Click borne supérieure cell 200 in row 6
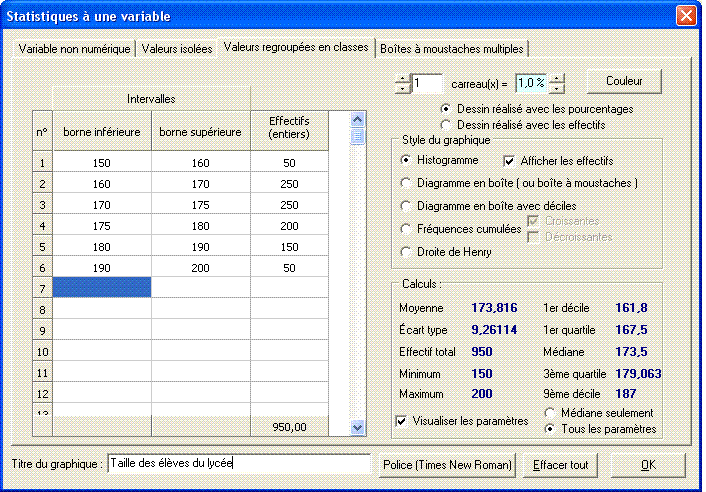This screenshot has width=706, height=492. click(200, 268)
